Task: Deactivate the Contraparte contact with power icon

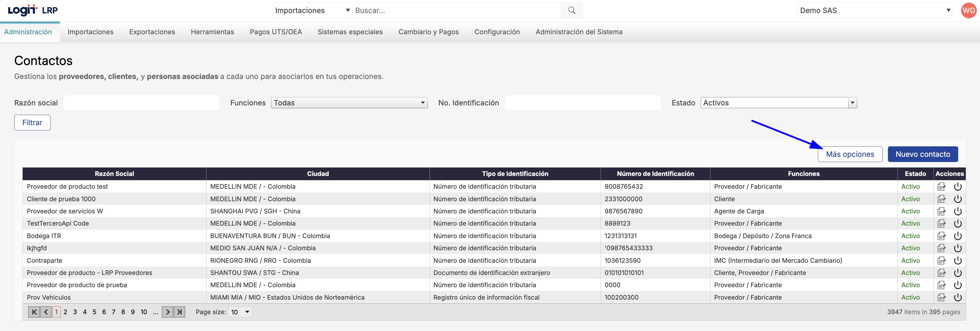Action: pyautogui.click(x=958, y=261)
